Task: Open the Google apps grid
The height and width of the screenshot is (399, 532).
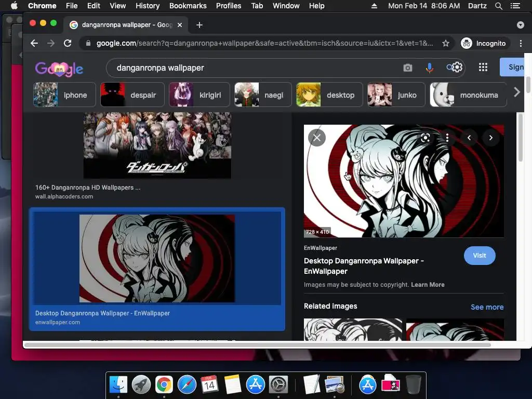Action: tap(483, 67)
